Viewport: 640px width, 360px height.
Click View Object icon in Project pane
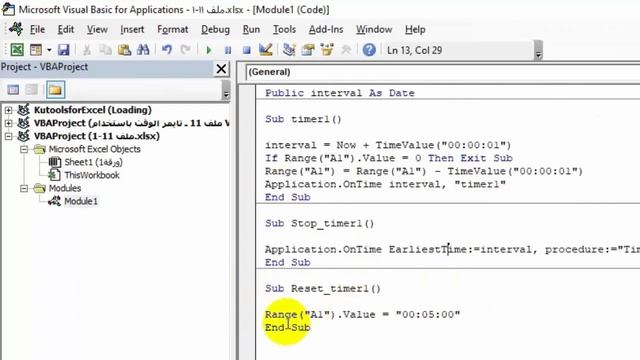32,89
